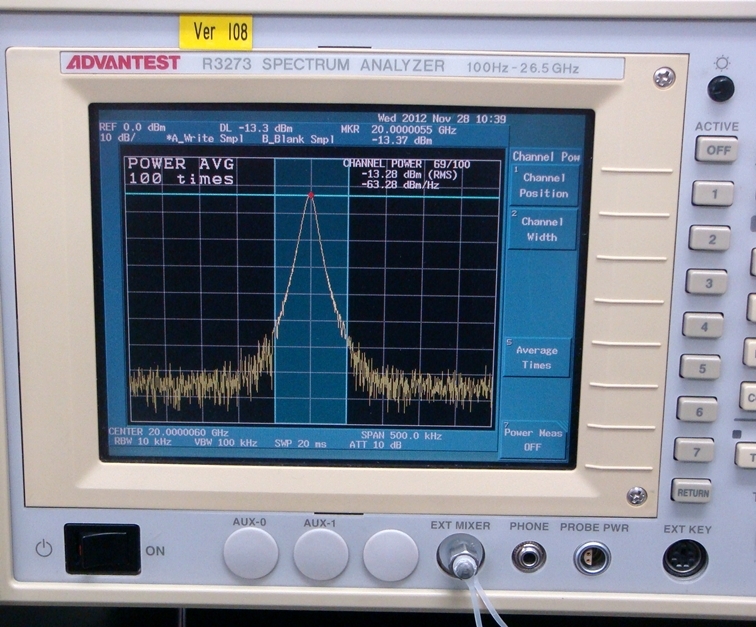
Task: Click the Channel Pow menu title
Action: tap(546, 156)
